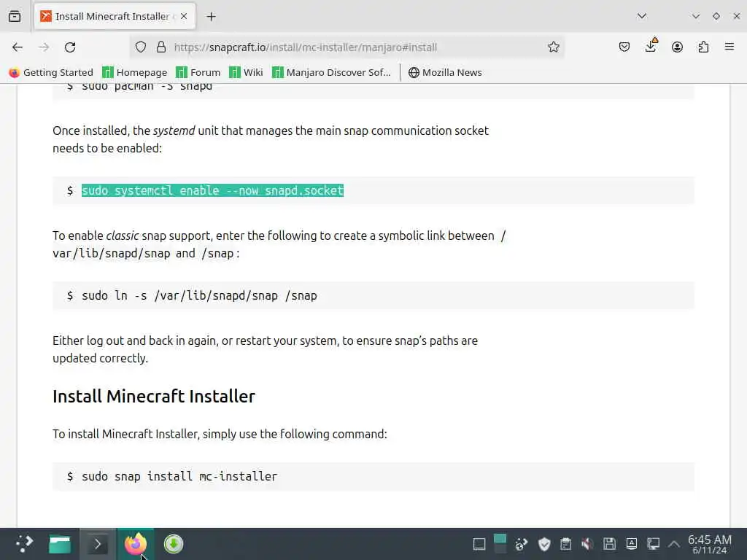The width and height of the screenshot is (747, 560).
Task: Open the file manager from taskbar
Action: click(x=60, y=544)
